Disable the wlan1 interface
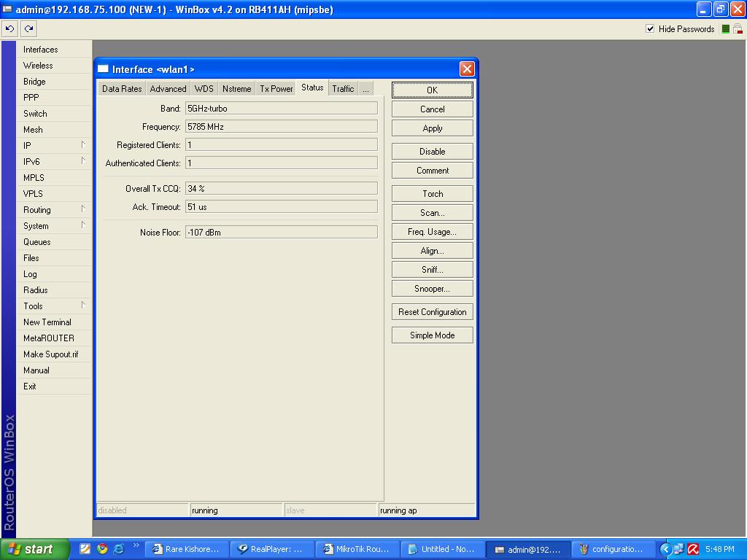747x560 pixels. [432, 152]
